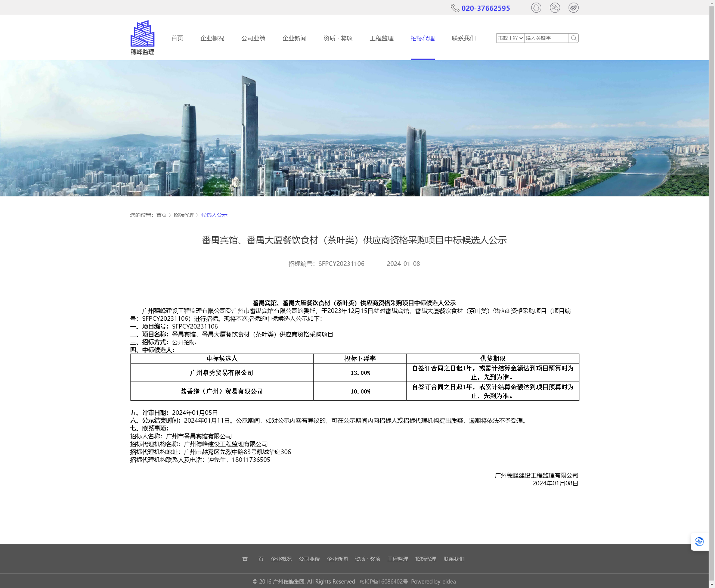Screen dimensions: 715x588
Task: Click the eidea link in footer
Action: pos(449,582)
